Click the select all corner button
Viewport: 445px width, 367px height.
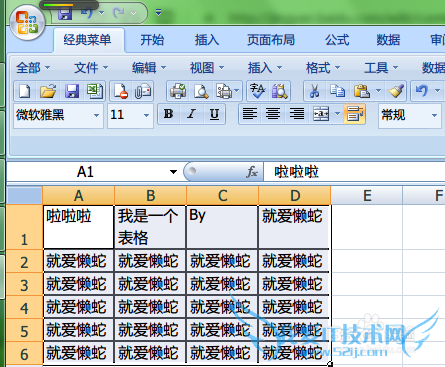coord(25,195)
